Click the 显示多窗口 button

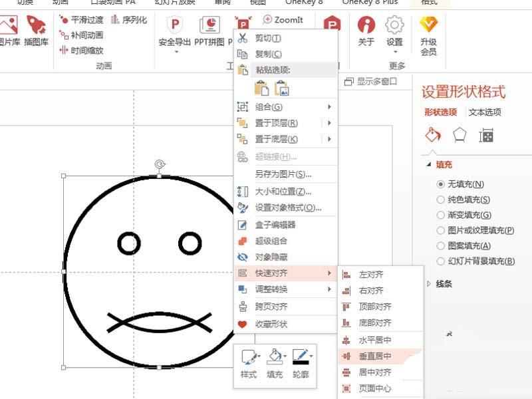[372, 80]
